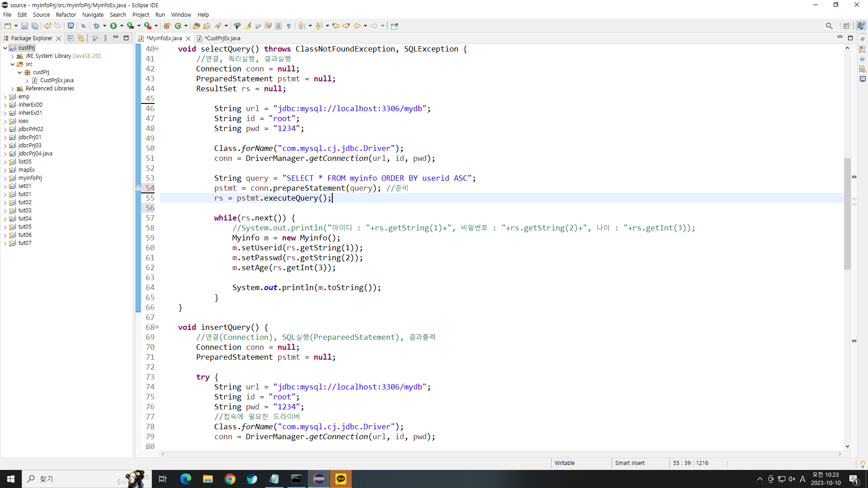Run the program with Run button

[x=113, y=26]
